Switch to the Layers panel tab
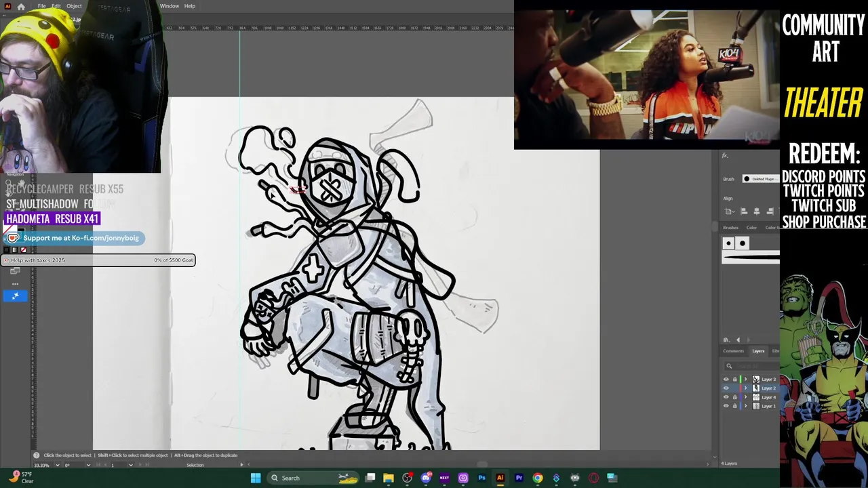This screenshot has height=488, width=868. pos(758,351)
